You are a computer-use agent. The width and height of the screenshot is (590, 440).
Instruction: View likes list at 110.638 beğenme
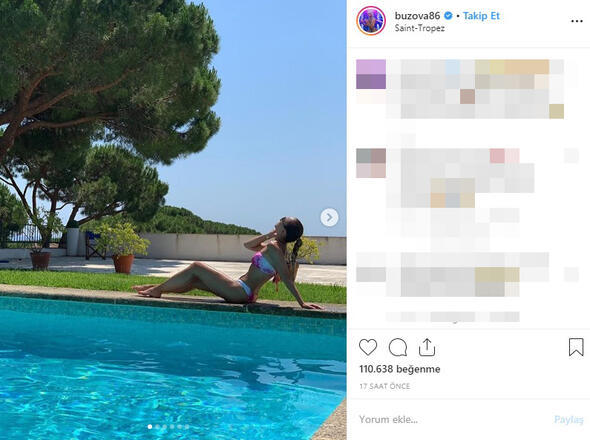click(400, 369)
